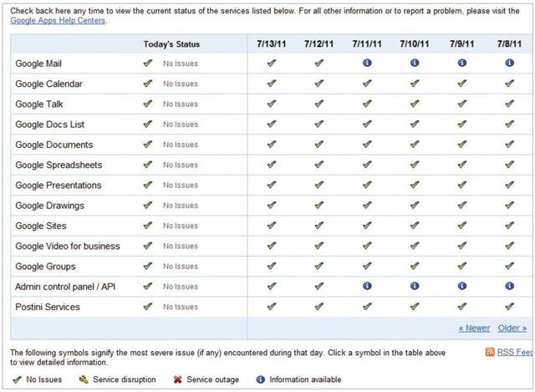
Task: Click the RSS feed orange icon
Action: [x=490, y=352]
